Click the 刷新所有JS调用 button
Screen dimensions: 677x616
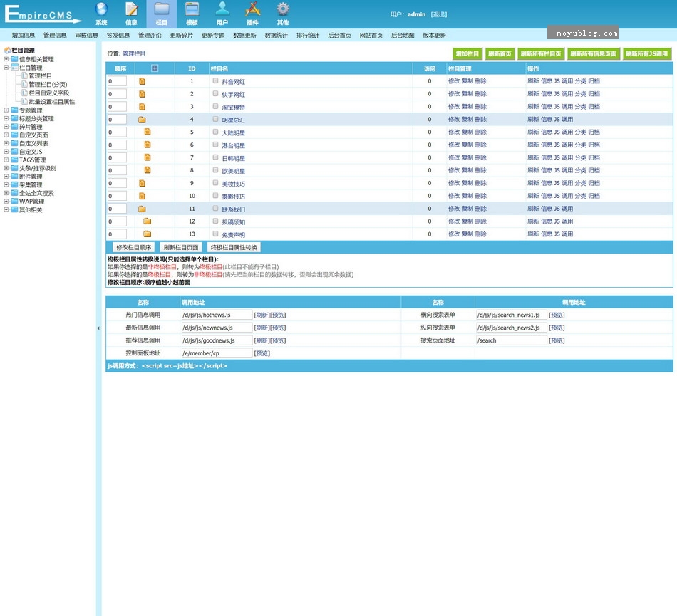point(647,54)
